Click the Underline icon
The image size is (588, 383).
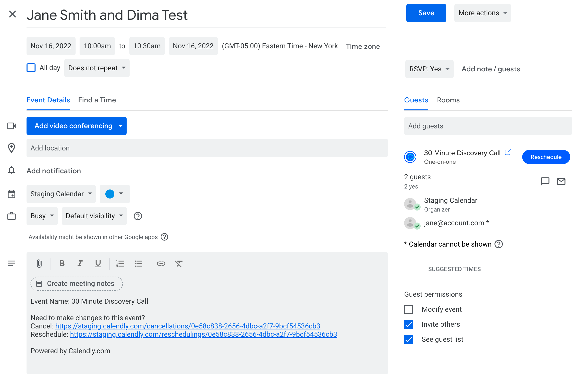(x=98, y=263)
